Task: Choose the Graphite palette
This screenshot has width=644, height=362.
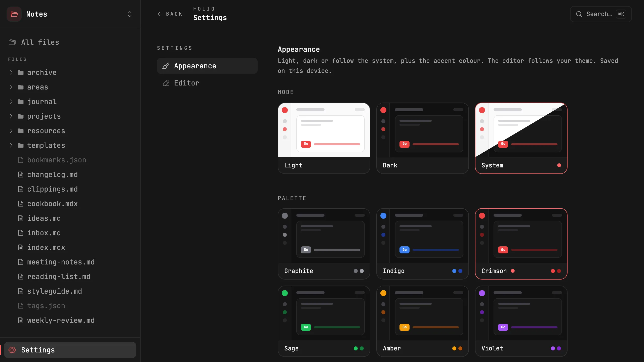Action: (x=324, y=244)
